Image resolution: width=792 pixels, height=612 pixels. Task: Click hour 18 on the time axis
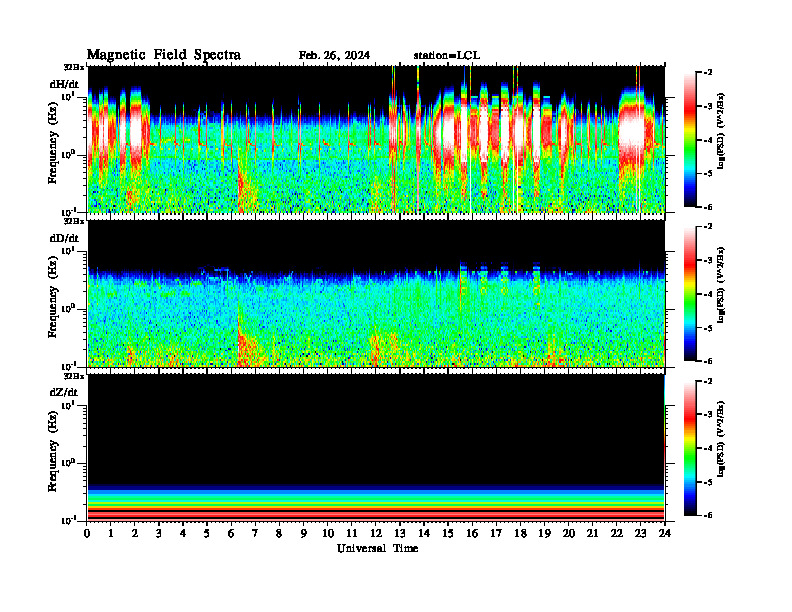[x=520, y=533]
